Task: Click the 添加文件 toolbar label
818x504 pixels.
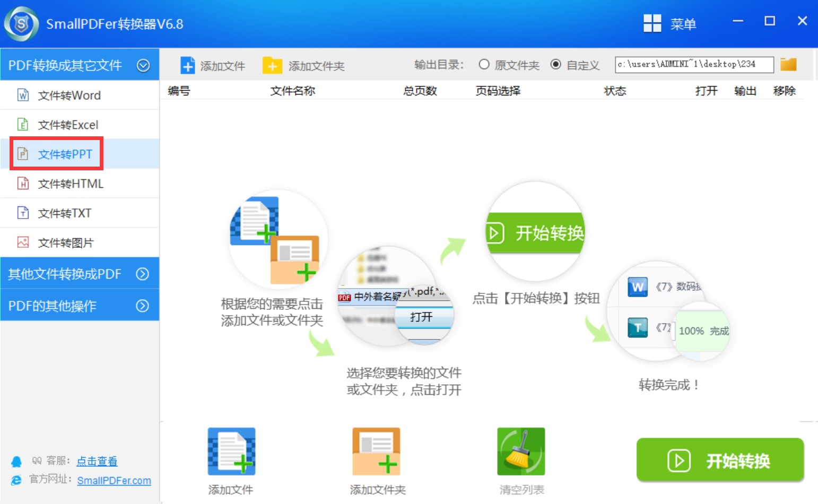Action: 223,66
